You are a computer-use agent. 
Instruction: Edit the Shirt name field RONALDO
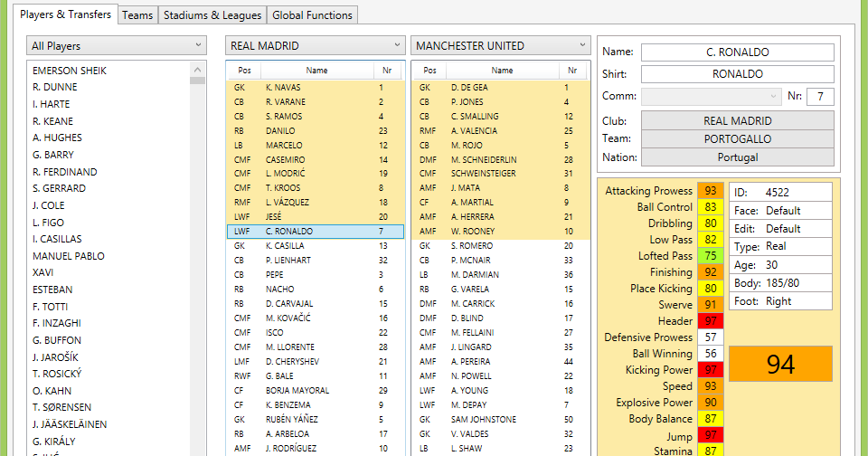point(738,73)
